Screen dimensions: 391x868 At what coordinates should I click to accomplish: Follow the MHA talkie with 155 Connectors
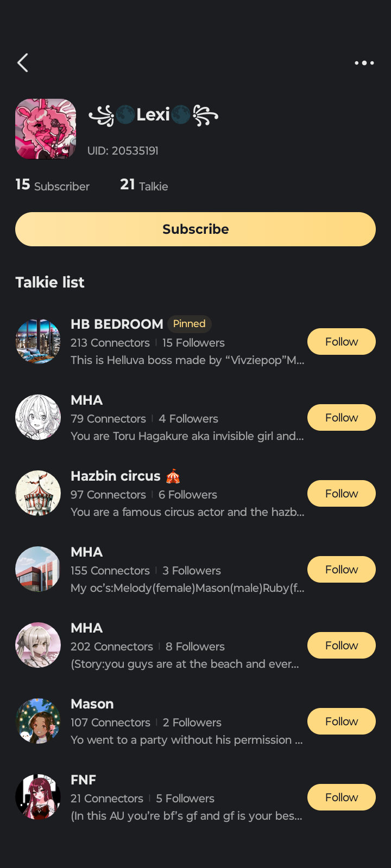341,570
